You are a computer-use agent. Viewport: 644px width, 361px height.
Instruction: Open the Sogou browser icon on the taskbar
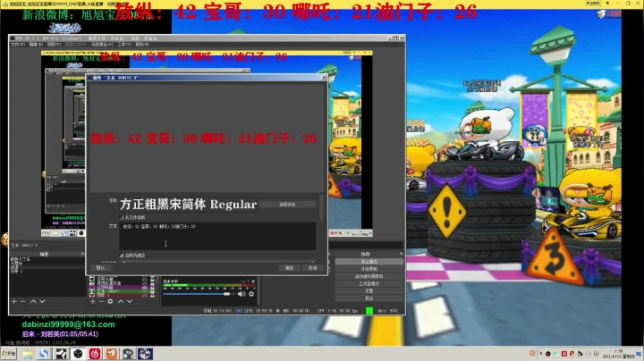45,354
